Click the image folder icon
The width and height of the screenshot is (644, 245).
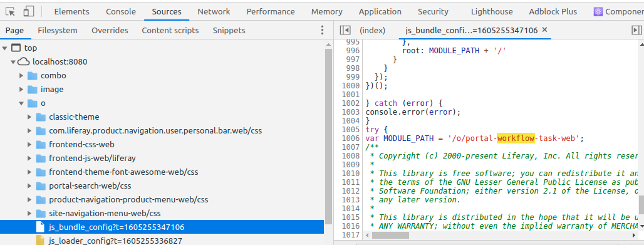(x=33, y=89)
